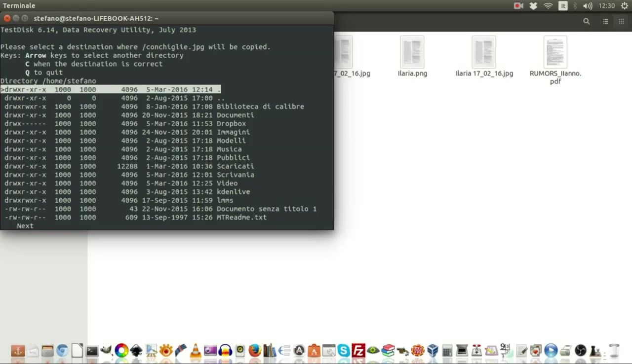Select the 'lmms' directory row

(x=119, y=200)
